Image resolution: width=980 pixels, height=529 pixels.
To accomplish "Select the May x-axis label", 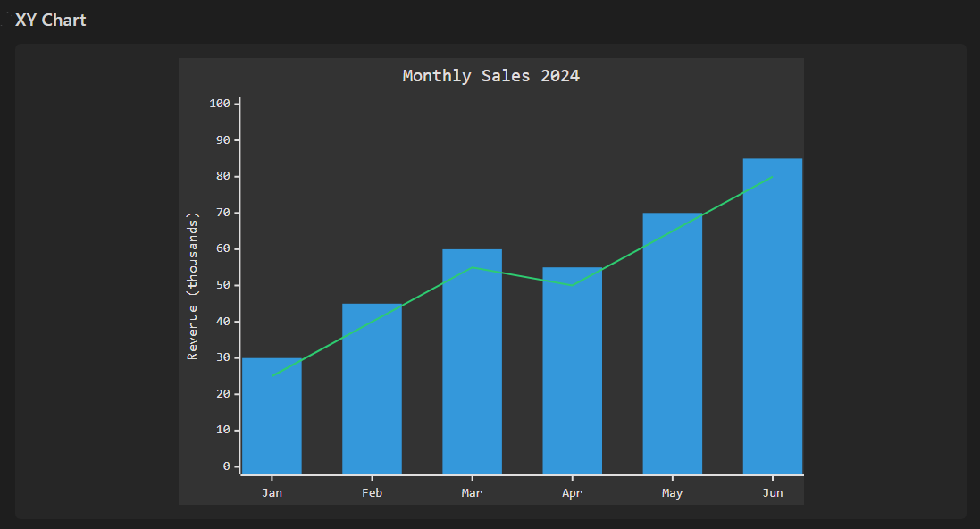I will coord(672,492).
